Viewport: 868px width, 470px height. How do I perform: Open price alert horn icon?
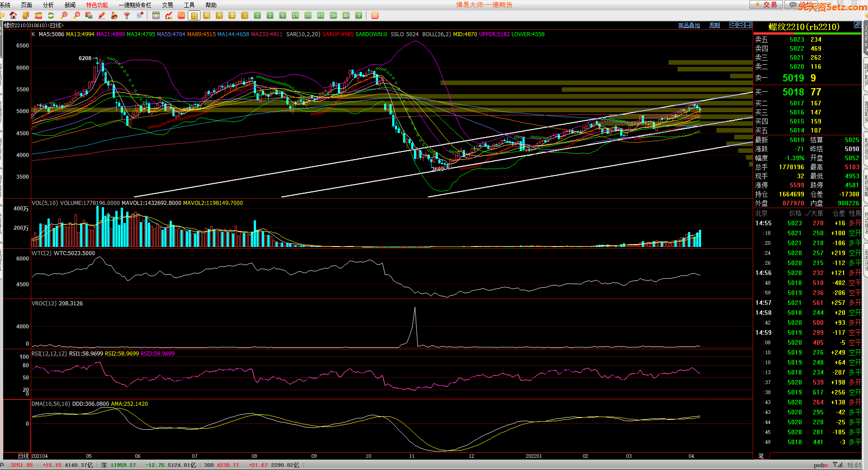click(x=114, y=15)
